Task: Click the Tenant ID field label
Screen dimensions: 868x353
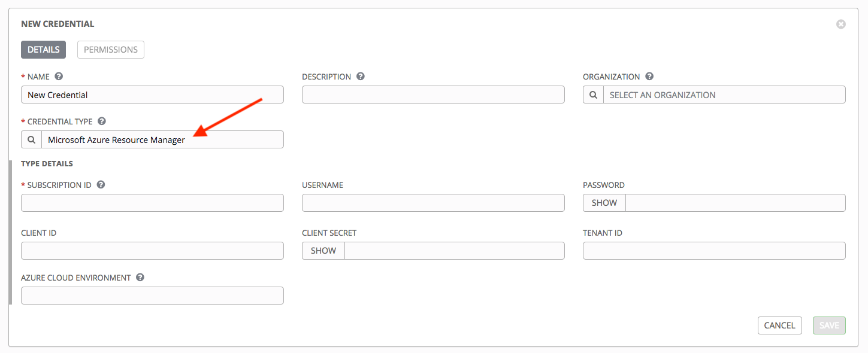Action: (x=603, y=233)
